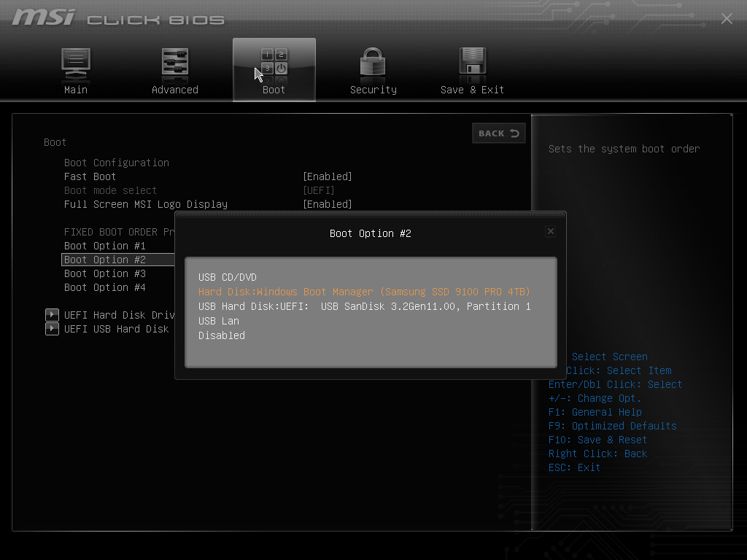Choose USB CD/DVD boot device
Screen dimensions: 747x560
[x=228, y=277]
